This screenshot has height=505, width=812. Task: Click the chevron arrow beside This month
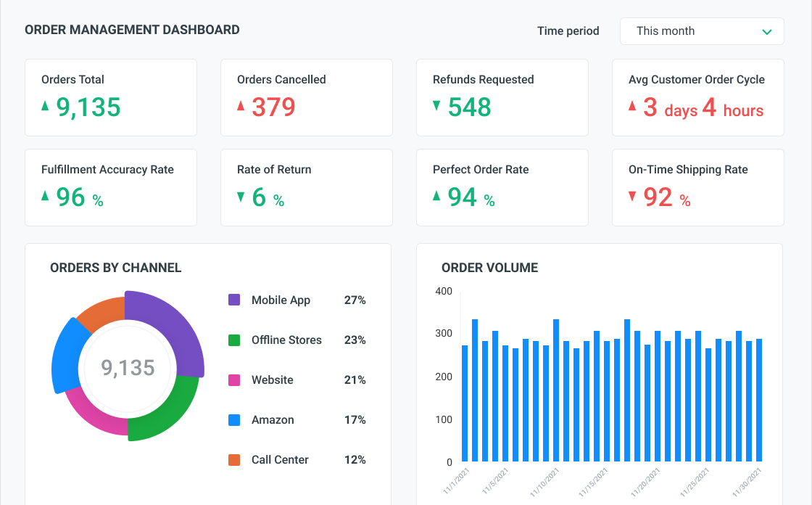tap(766, 32)
